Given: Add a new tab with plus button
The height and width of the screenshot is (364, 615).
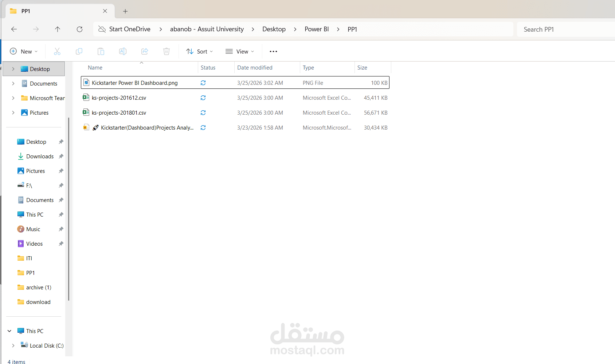Looking at the screenshot, I should click(125, 11).
